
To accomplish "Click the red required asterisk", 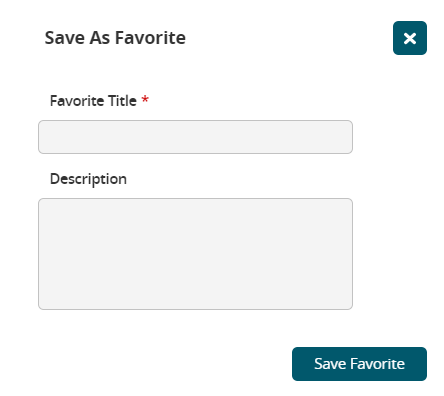I will point(145,99).
